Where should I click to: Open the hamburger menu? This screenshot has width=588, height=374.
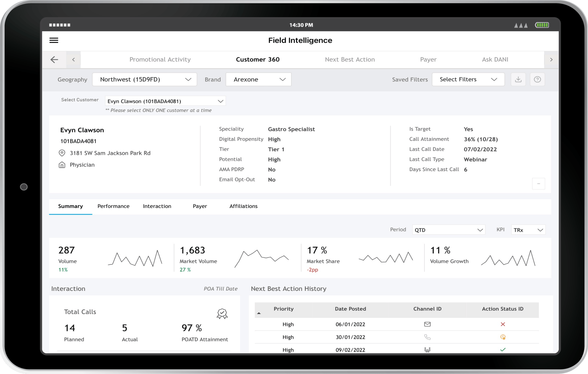54,40
